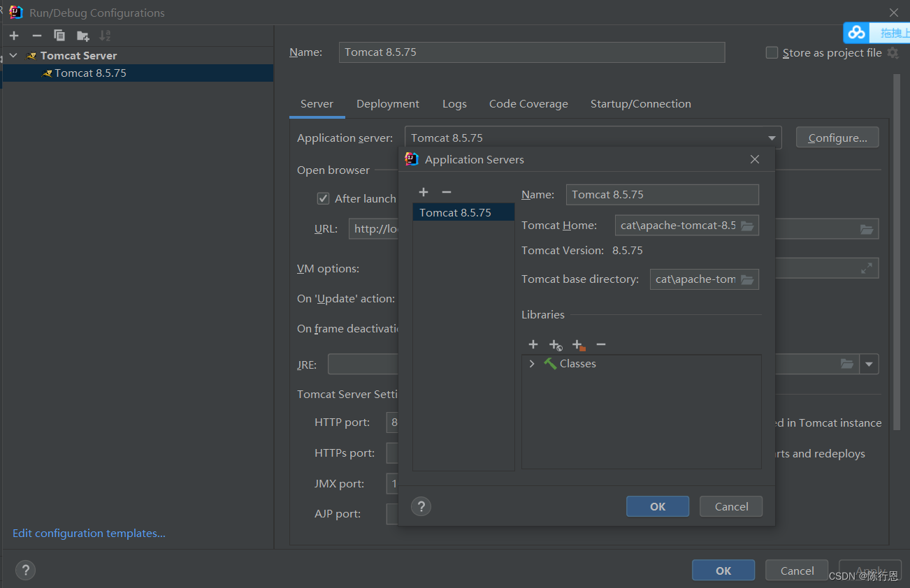Open the Application server dropdown
910x588 pixels.
click(772, 137)
